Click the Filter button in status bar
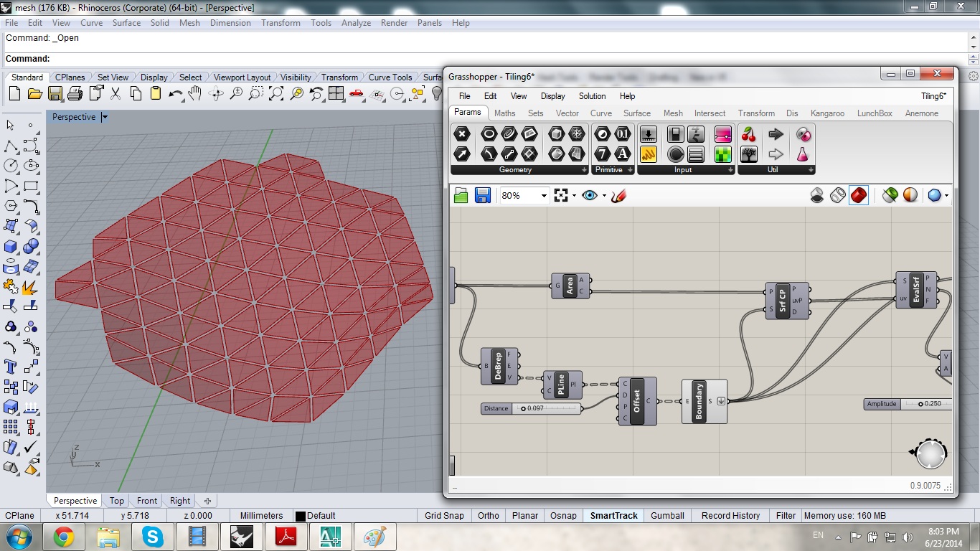The height and width of the screenshot is (551, 980). 786,515
